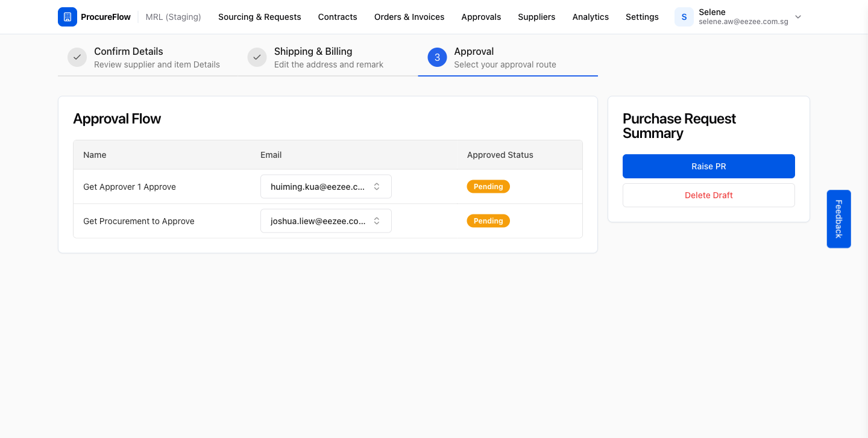Click the ProcureFlow brand name
The height and width of the screenshot is (438, 868).
coord(105,17)
